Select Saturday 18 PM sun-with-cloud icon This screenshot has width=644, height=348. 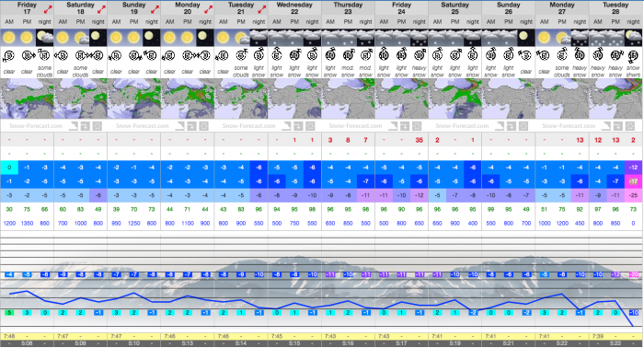[80, 38]
